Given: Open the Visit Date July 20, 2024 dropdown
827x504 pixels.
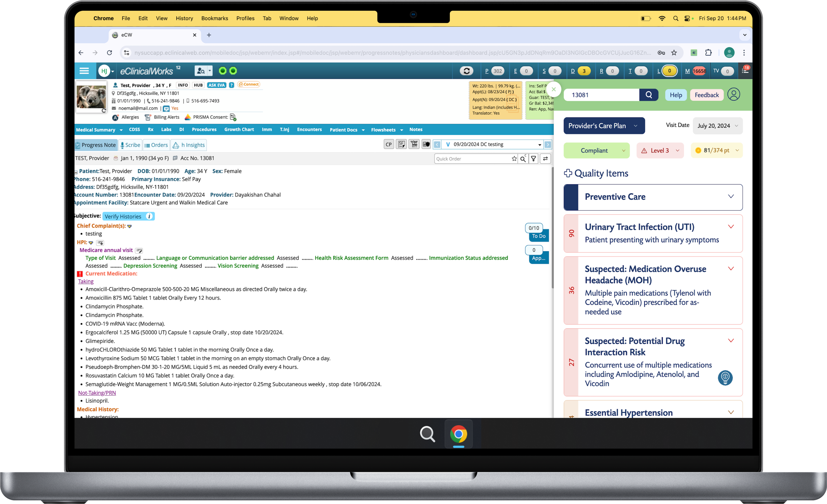Looking at the screenshot, I should point(718,126).
